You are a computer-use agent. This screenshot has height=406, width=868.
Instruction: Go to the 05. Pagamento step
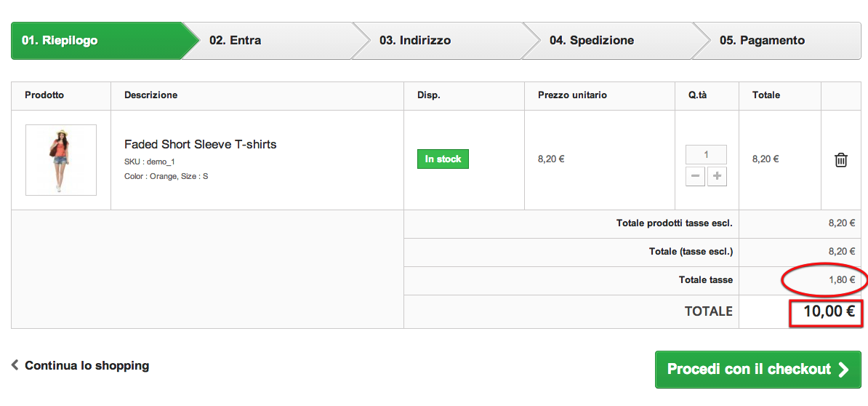coord(762,41)
